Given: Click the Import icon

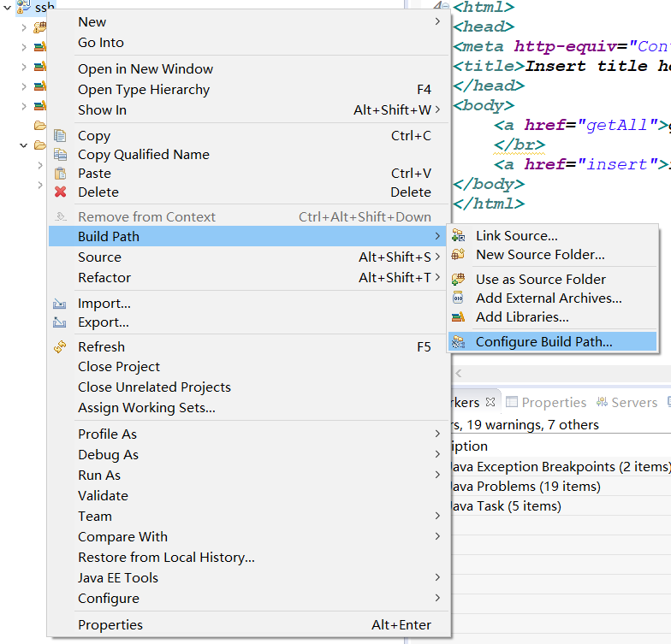Looking at the screenshot, I should click(x=60, y=304).
